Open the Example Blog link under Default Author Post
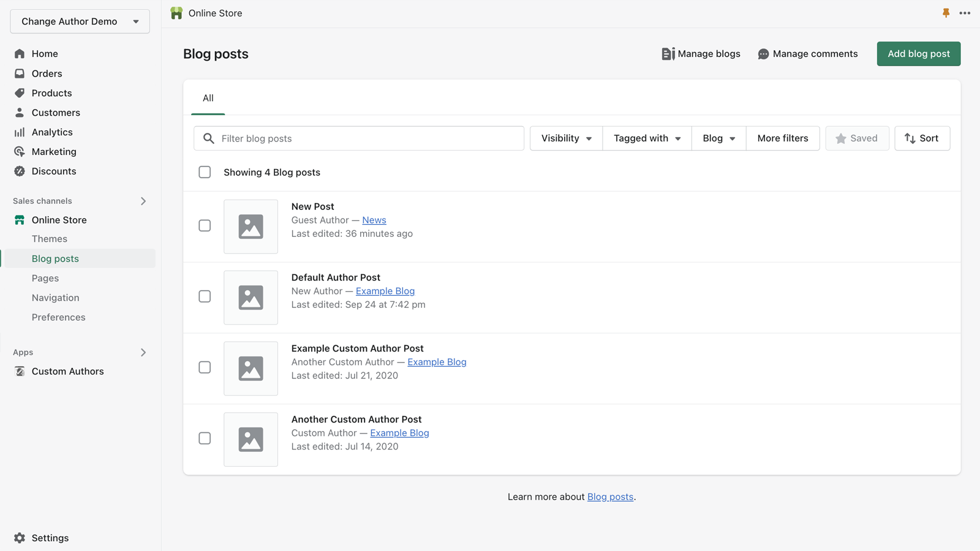This screenshot has width=980, height=551. click(x=385, y=291)
